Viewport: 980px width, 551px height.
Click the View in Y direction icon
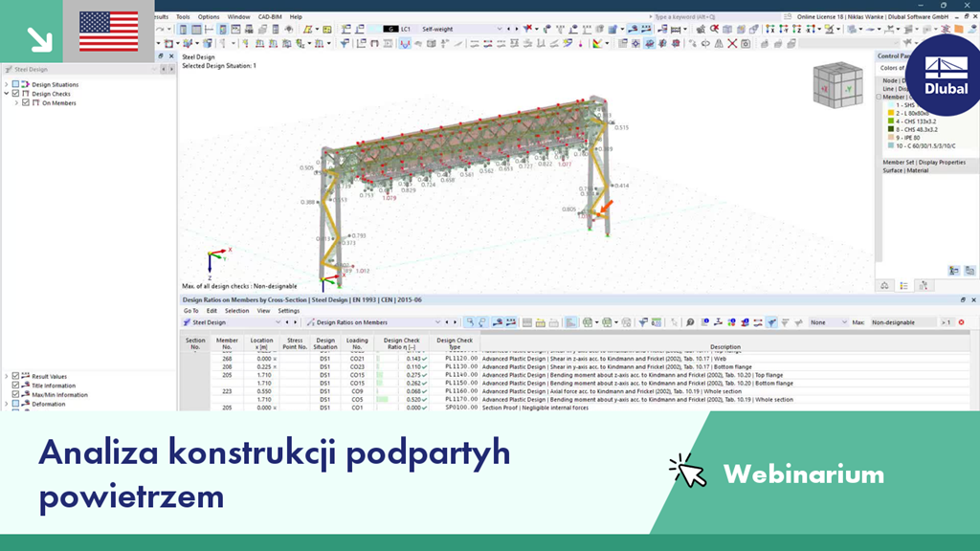[784, 29]
